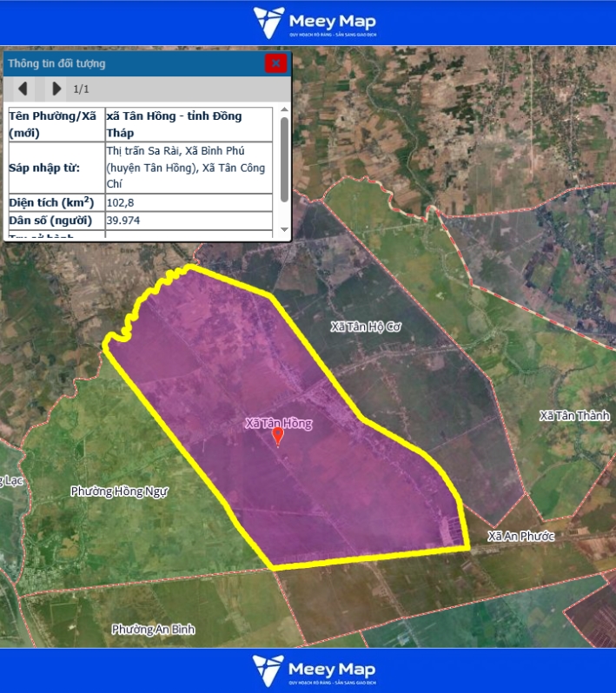Close the Thông tin đối tượng popup
Image resolution: width=616 pixels, height=693 pixels.
[x=275, y=63]
